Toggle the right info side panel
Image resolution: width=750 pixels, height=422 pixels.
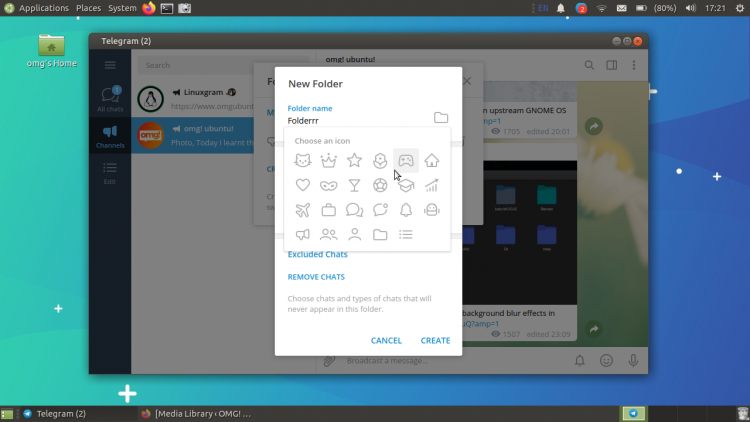pos(612,65)
